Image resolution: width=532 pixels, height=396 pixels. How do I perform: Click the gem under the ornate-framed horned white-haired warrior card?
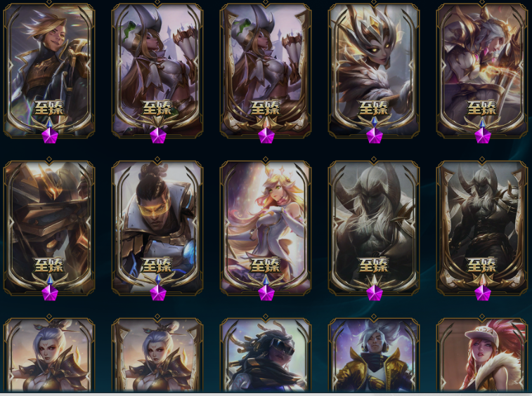pyautogui.click(x=483, y=293)
